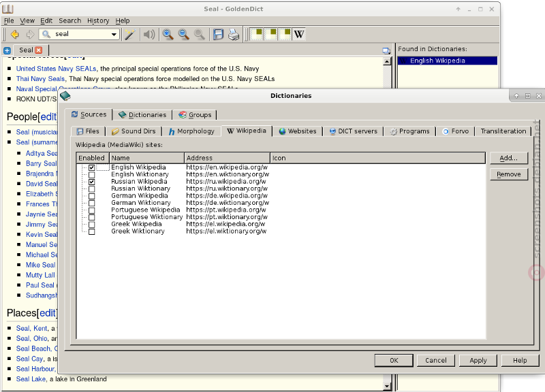Sort by the Name column header
The width and height of the screenshot is (545, 392).
coord(146,158)
